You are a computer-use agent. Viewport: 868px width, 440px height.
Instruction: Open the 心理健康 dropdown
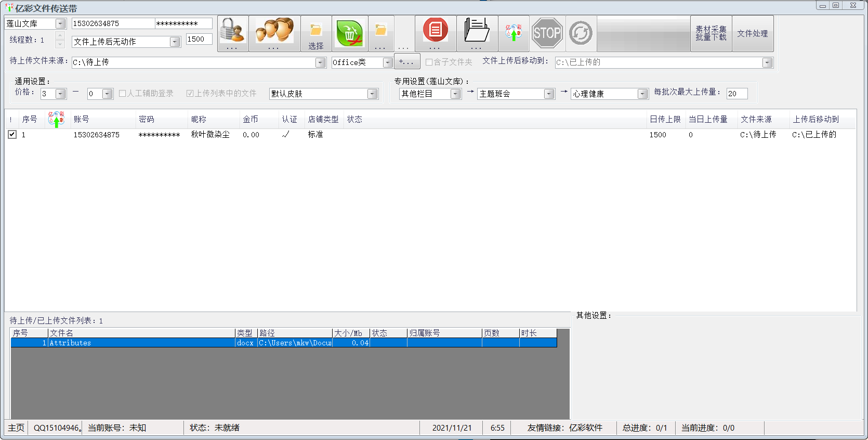pos(643,94)
